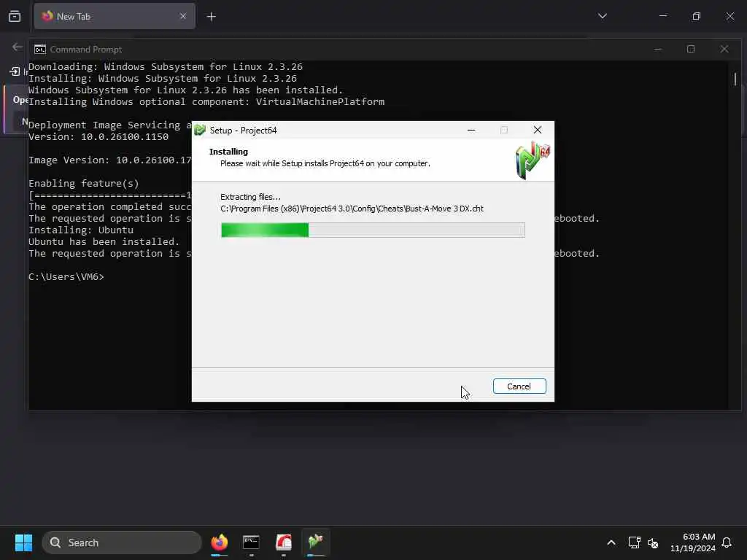Click the C:\Users\VM6> prompt line
The image size is (747, 560).
pos(66,276)
